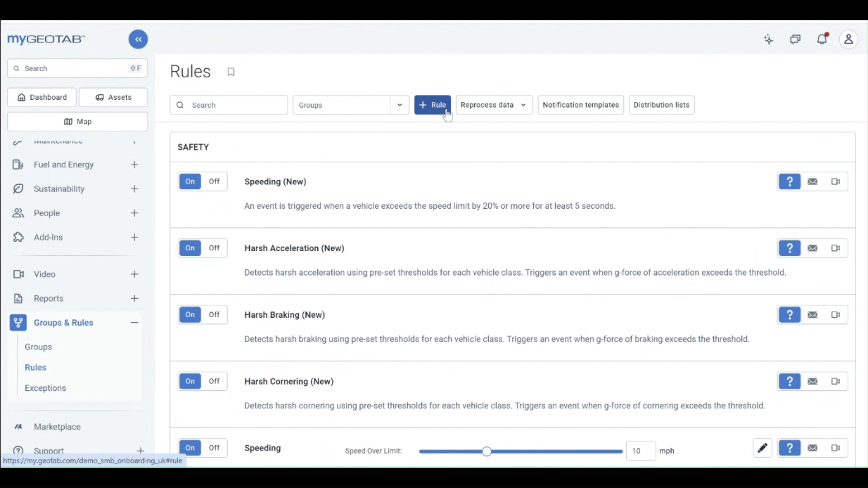Collapse the sidebar with double-arrow icon

tap(138, 40)
